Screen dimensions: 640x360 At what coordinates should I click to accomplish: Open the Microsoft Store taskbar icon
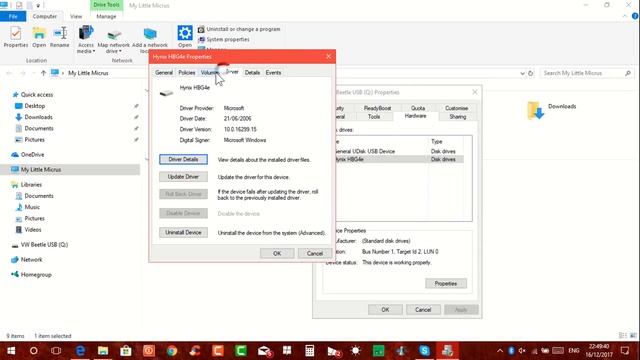pos(126,351)
